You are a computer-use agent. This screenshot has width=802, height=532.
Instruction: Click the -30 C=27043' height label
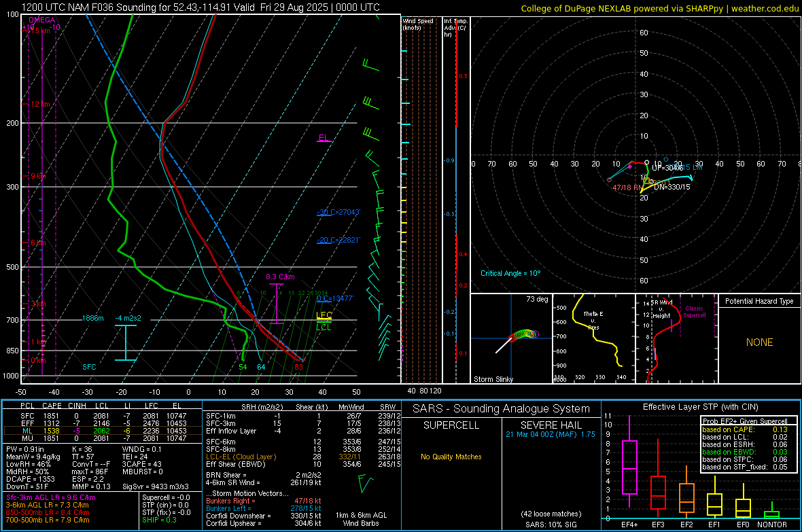point(338,212)
